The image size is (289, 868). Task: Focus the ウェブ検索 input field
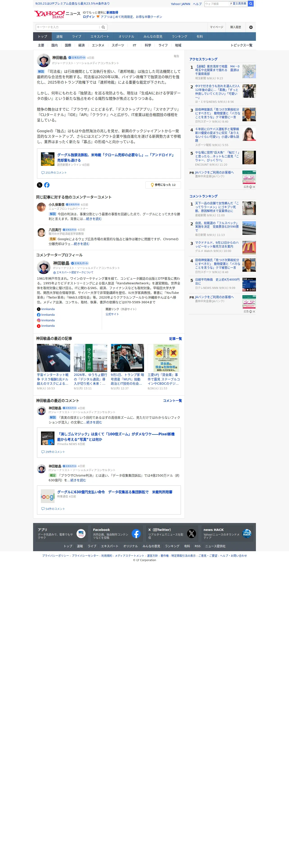[x=217, y=4]
